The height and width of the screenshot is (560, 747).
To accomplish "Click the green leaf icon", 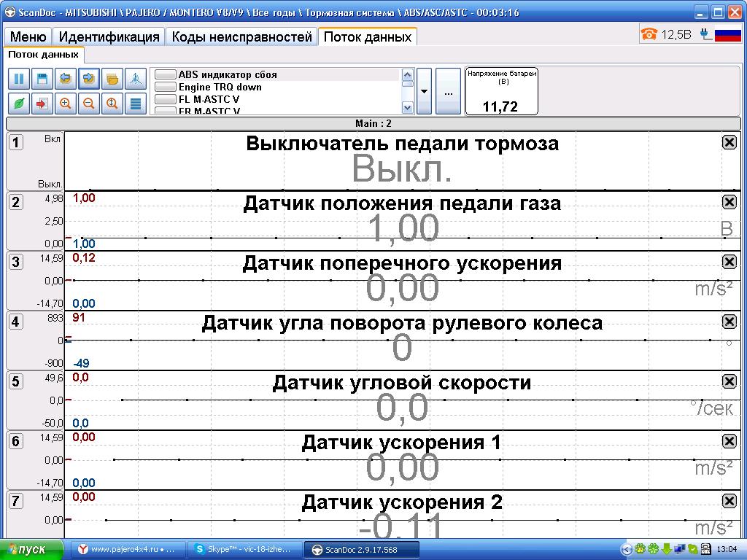I will (20, 104).
